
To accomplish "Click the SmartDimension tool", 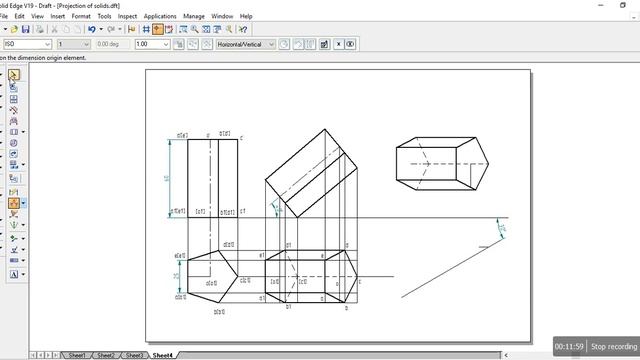I will [x=13, y=192].
